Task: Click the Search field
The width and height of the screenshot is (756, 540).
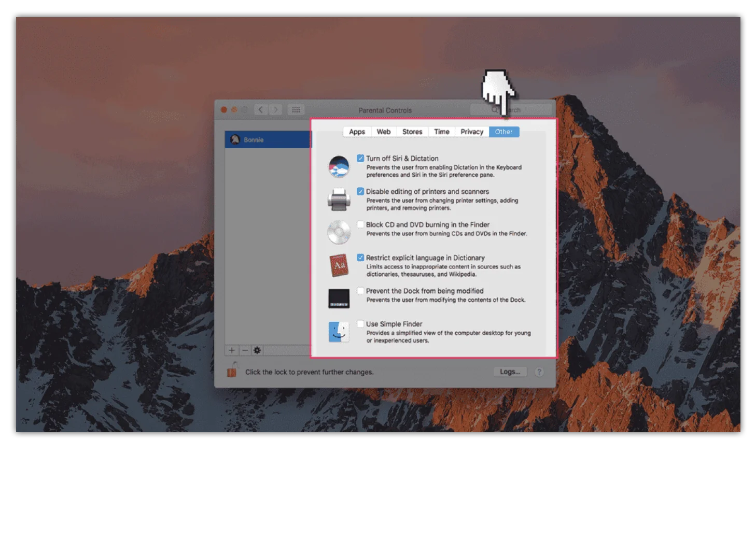Action: tap(511, 110)
